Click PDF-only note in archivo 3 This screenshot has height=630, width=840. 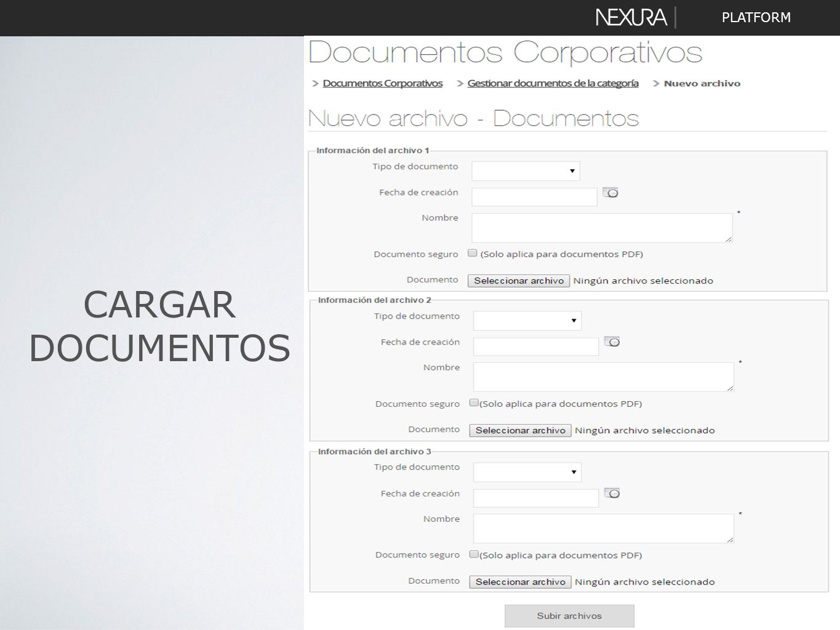561,555
